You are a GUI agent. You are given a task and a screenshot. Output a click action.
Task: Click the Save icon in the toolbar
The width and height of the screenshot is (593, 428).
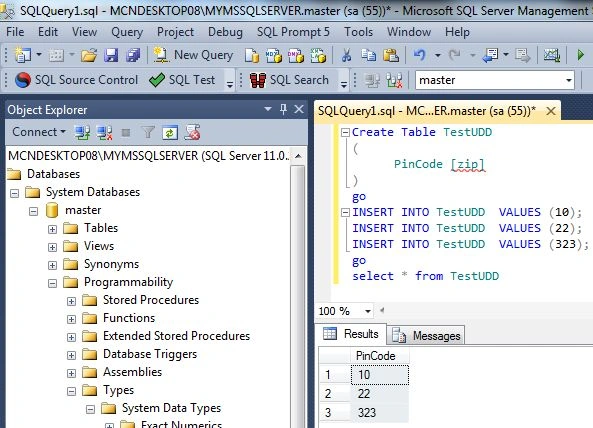point(111,55)
